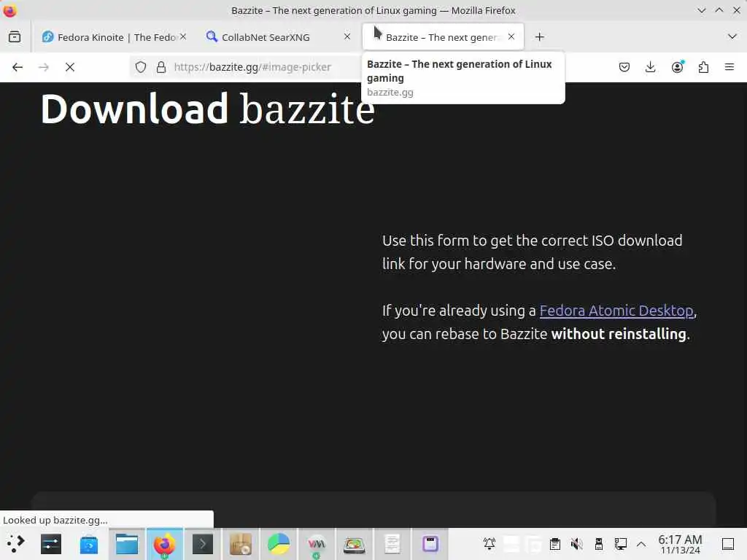Open the tracking protection shield icon
The width and height of the screenshot is (747, 560).
tap(141, 67)
